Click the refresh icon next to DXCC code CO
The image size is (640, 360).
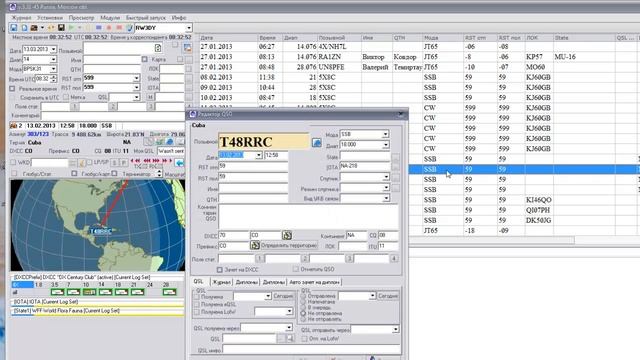click(x=287, y=235)
